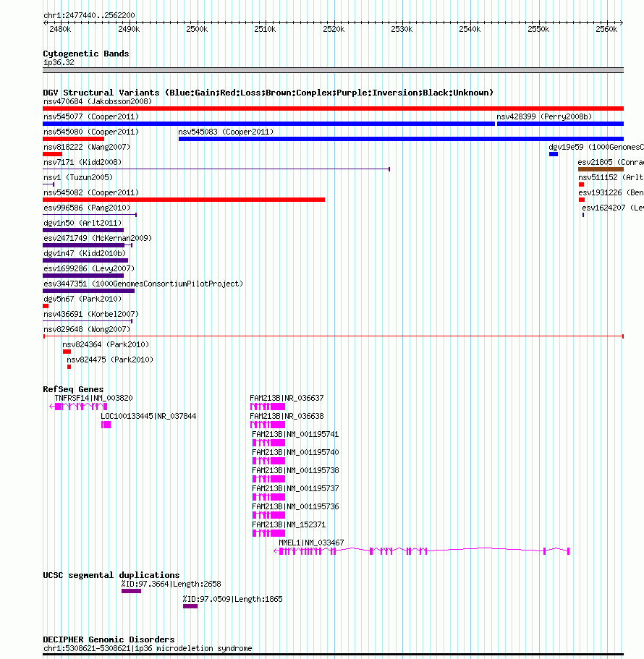This screenshot has width=644, height=659.
Task: Open %ID:97.0509|Length:1865 duplication label
Action: pos(232,599)
